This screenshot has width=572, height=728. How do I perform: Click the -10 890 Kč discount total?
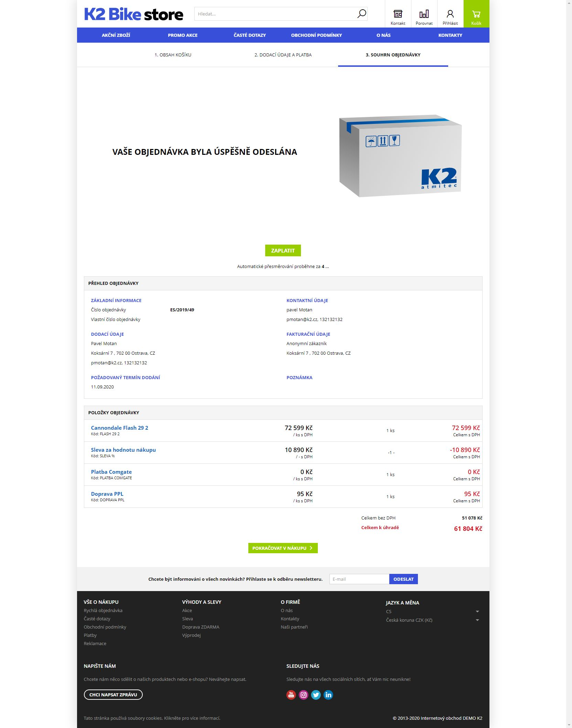[x=465, y=450]
